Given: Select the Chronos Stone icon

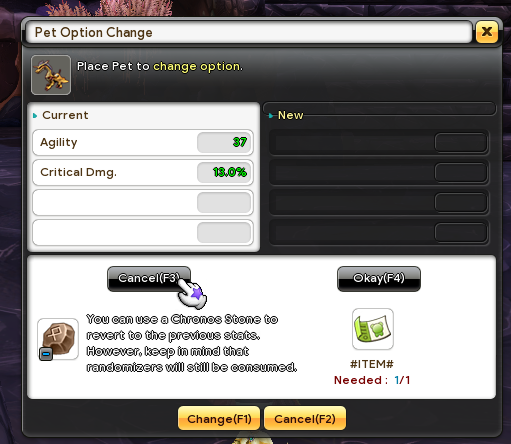Looking at the screenshot, I should click(x=58, y=339).
